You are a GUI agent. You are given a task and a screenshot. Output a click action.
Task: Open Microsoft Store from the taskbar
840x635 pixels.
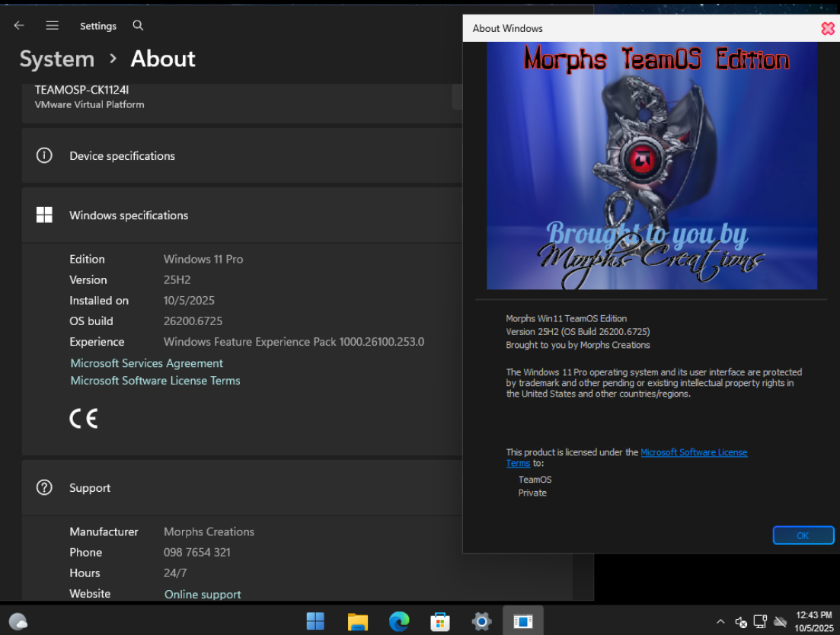(440, 621)
